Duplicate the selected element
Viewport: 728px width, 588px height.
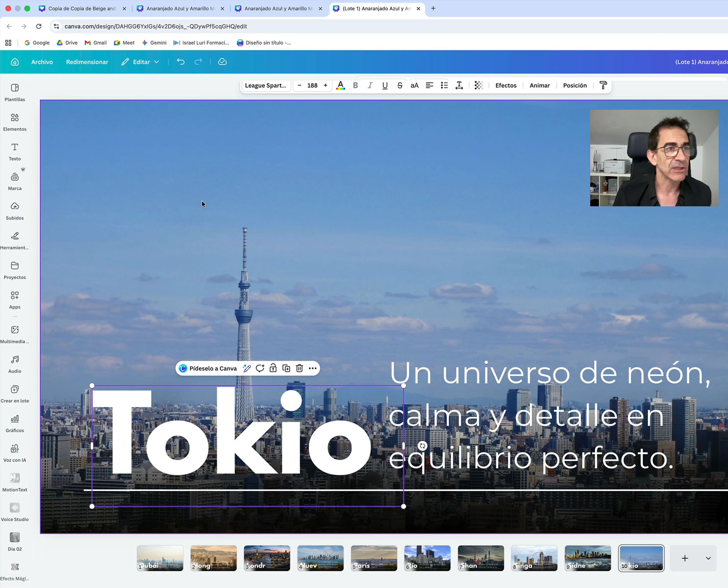point(286,368)
